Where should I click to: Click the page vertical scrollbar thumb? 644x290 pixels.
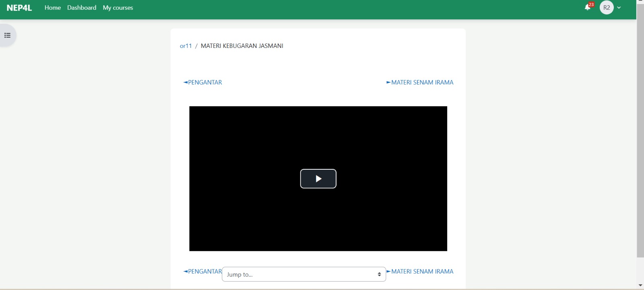click(640, 131)
